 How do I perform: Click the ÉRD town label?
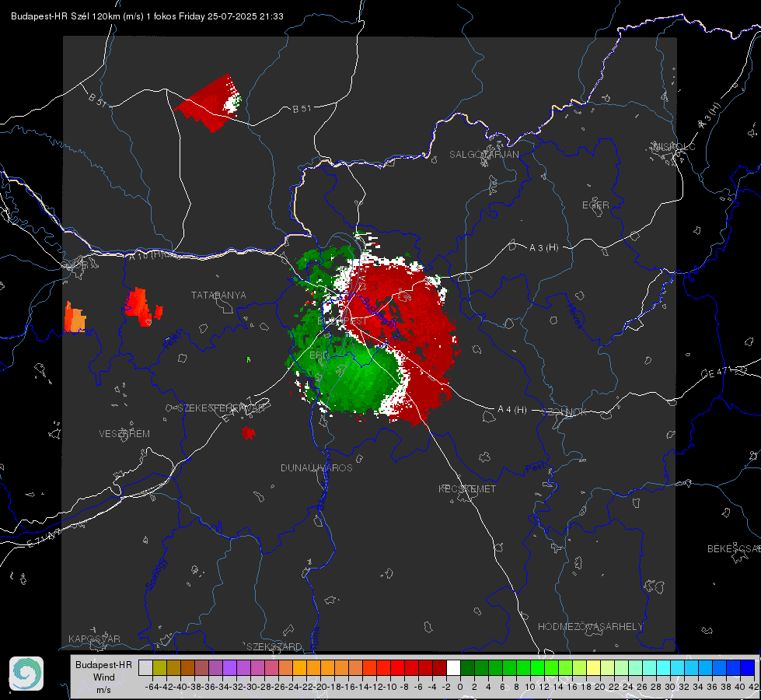tap(319, 355)
